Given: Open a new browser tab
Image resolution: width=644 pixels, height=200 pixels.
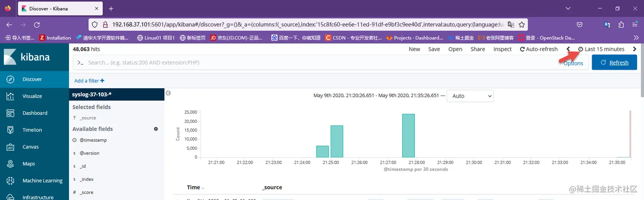Looking at the screenshot, I should coord(111,9).
